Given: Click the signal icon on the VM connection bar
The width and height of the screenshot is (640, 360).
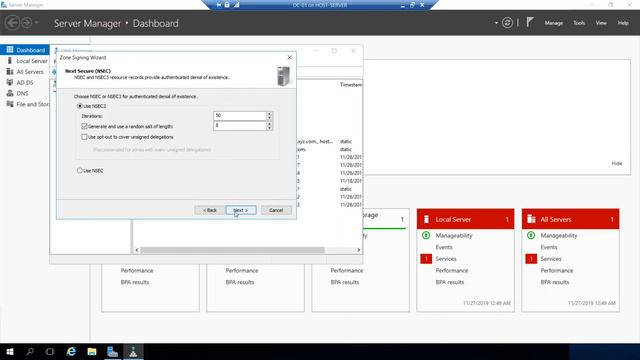Looking at the screenshot, I should [x=236, y=5].
